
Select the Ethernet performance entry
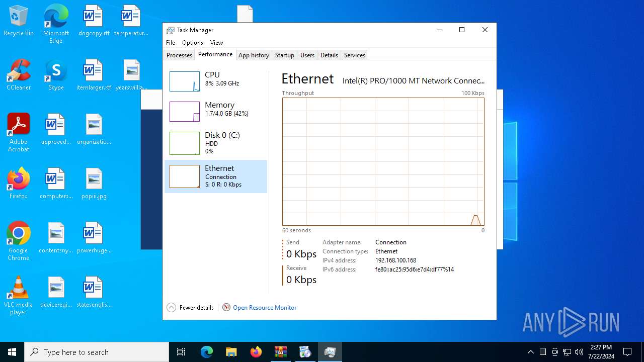(x=216, y=176)
